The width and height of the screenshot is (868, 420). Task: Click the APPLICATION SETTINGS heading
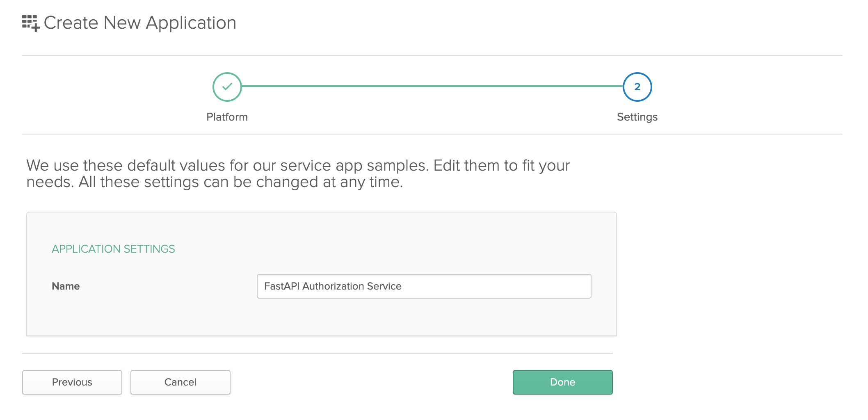113,249
